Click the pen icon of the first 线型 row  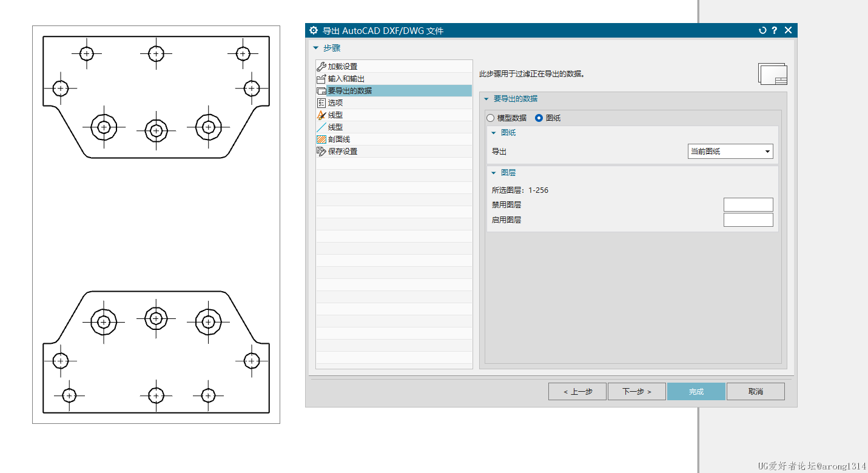tap(321, 115)
